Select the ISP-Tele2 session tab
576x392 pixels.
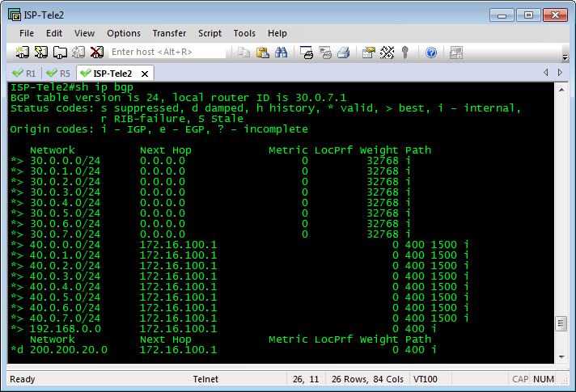[112, 74]
